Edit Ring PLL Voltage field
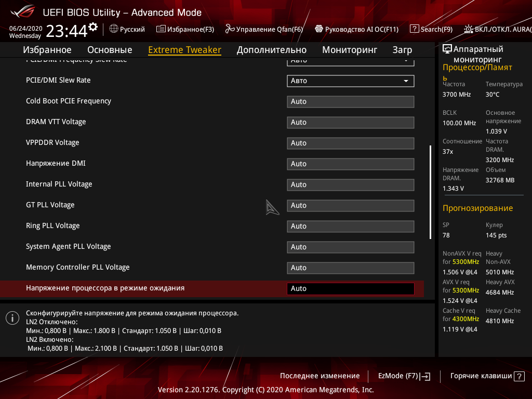 351,226
